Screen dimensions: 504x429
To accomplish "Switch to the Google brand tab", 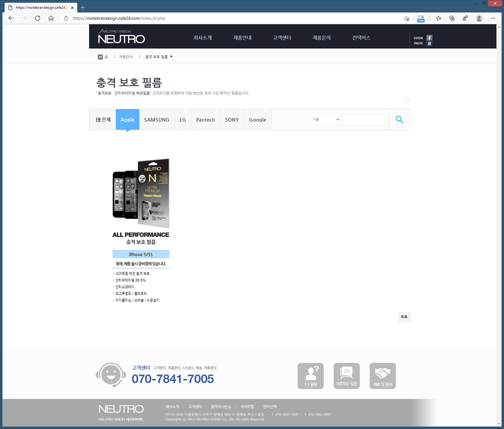I will tap(257, 120).
